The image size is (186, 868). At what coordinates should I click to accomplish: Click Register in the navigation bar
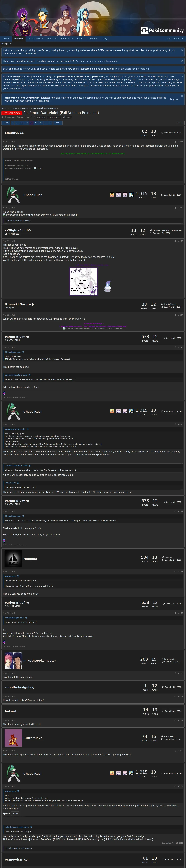pos(179,39)
